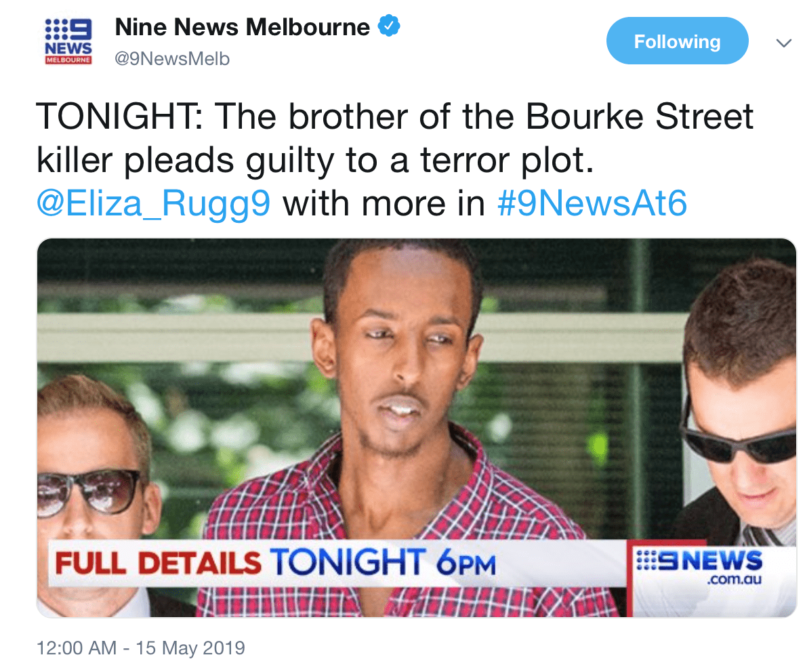Click the 'killer pleads guilty' tweet line

tap(315, 161)
